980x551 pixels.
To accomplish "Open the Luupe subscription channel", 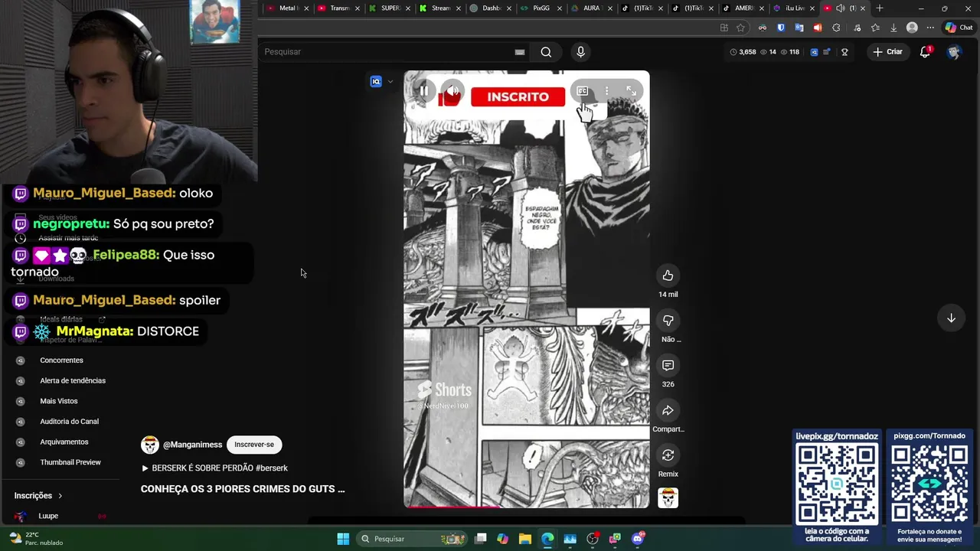I will tap(48, 516).
